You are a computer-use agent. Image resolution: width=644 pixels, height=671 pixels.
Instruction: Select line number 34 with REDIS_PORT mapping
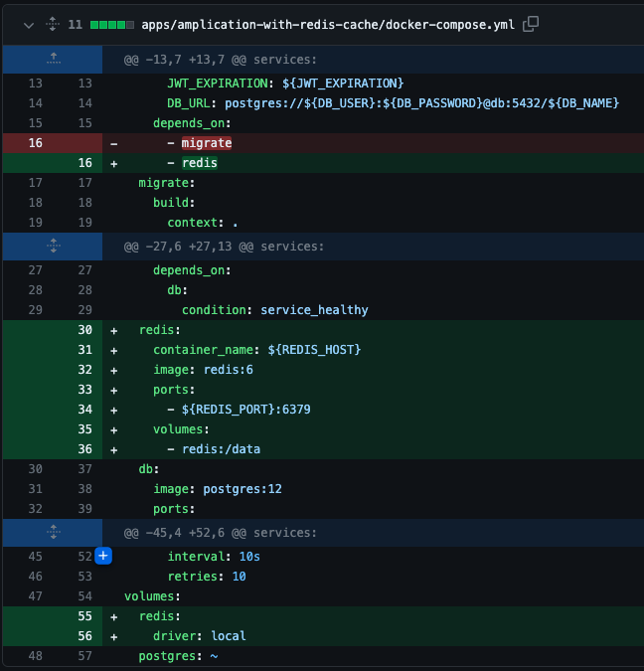(x=84, y=410)
